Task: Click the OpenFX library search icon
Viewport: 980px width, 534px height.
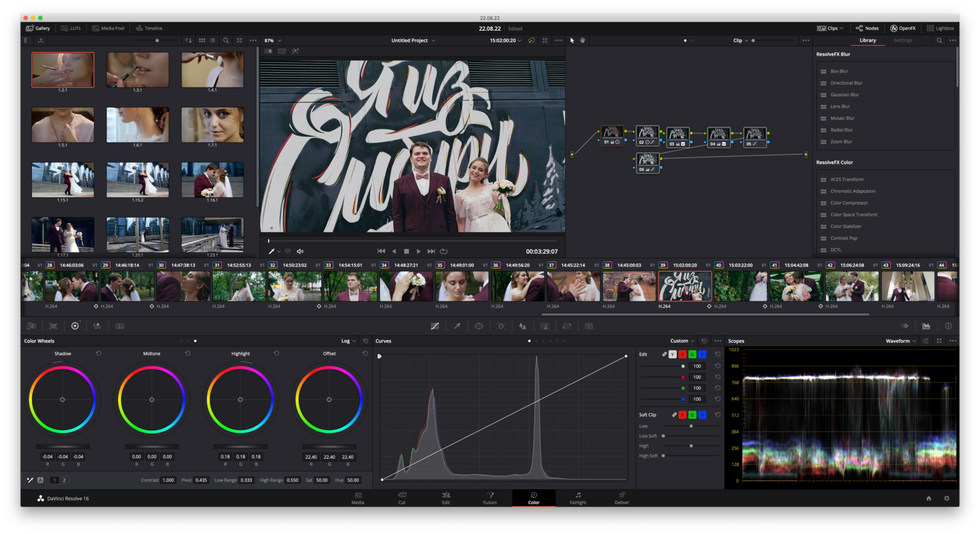Action: point(939,41)
